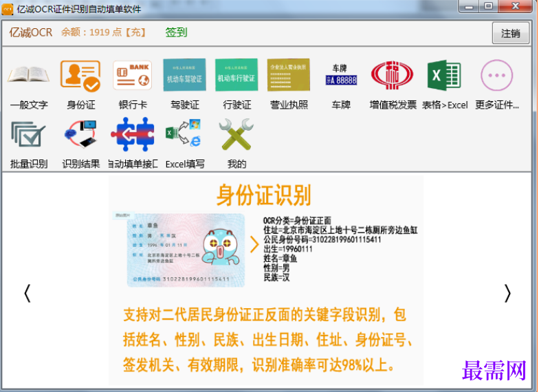Image resolution: width=539 pixels, height=392 pixels.
Task: Launch the Excel填写 form filling tool
Action: [x=184, y=133]
